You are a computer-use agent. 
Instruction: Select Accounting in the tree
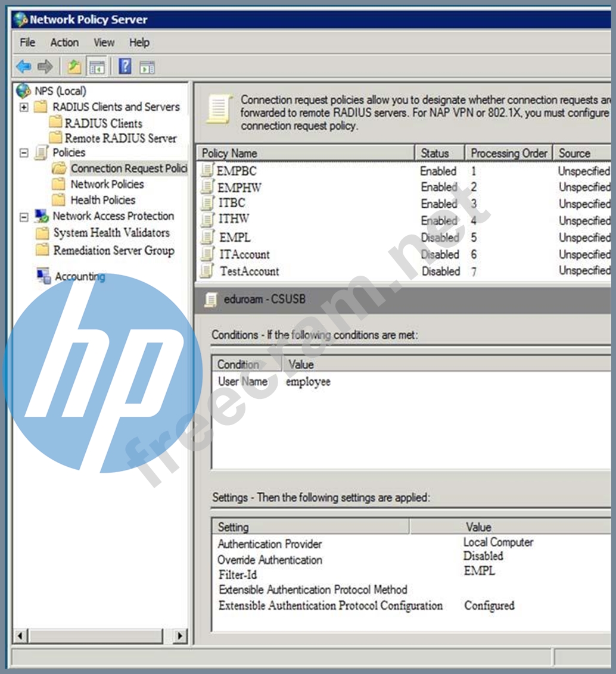point(80,276)
